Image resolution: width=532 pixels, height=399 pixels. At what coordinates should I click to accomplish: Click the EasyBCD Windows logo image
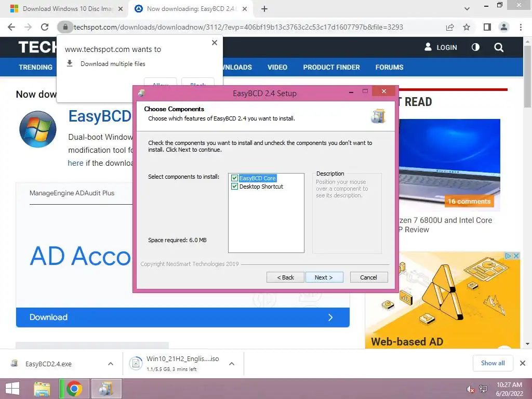[38, 129]
